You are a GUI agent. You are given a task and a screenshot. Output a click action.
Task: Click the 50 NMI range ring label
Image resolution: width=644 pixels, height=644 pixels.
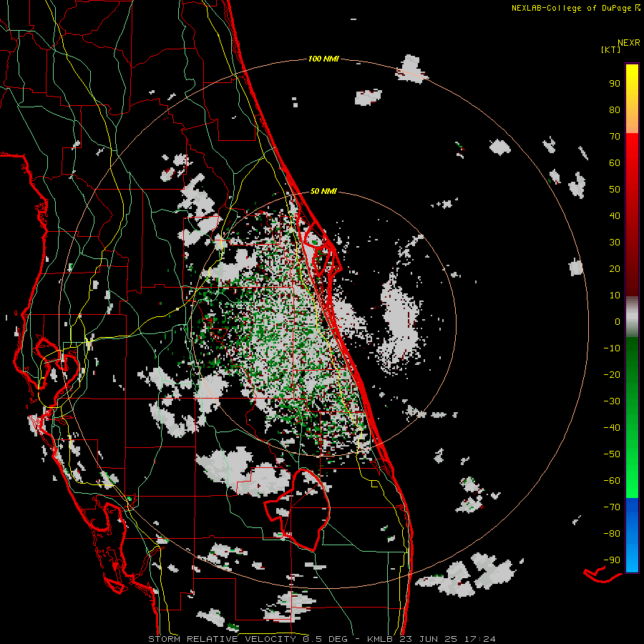[323, 191]
